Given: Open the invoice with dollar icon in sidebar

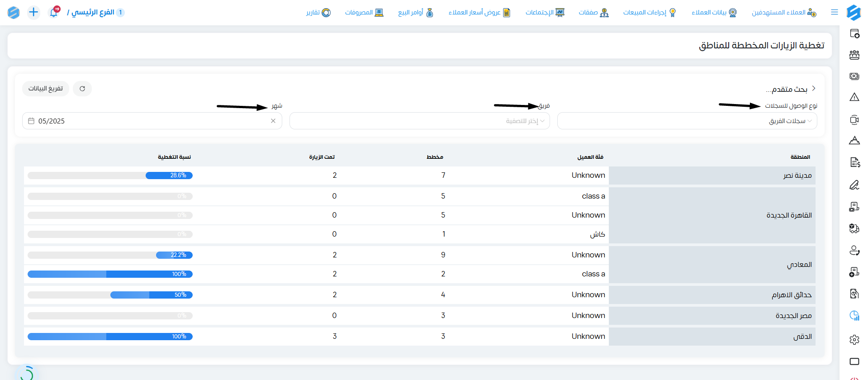Looking at the screenshot, I should (x=854, y=162).
